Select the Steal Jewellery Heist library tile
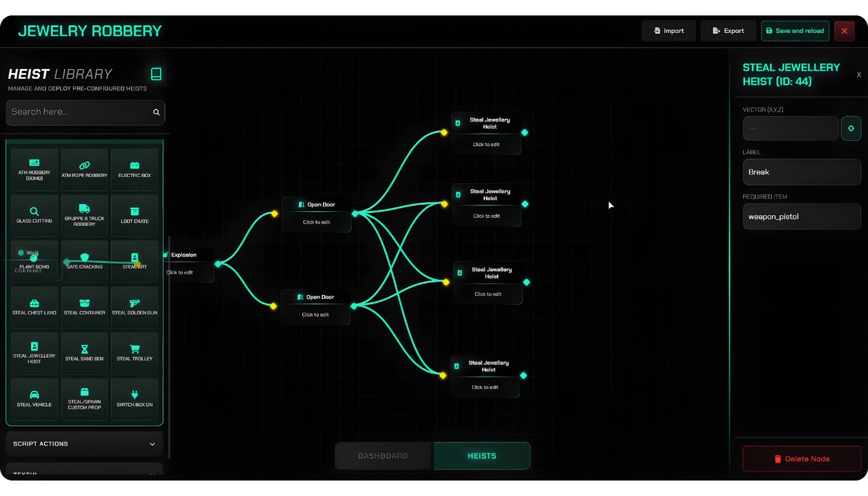This screenshot has height=496, width=868. [x=34, y=353]
